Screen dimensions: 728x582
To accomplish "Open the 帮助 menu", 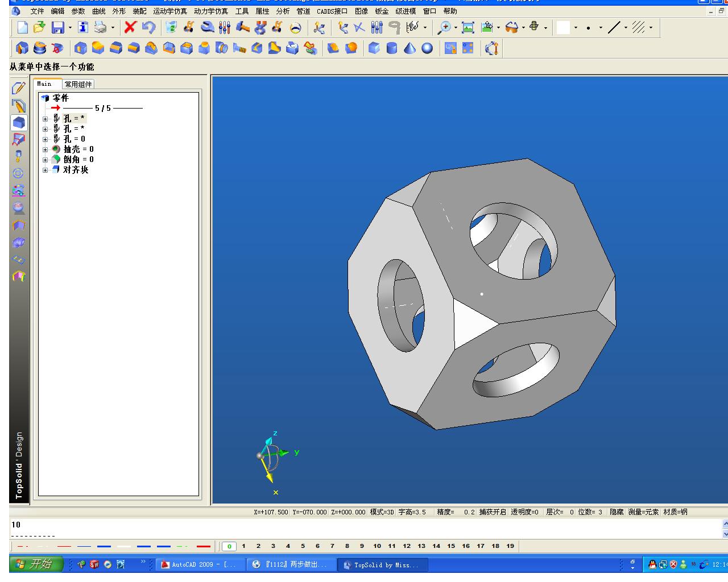I will 450,11.
